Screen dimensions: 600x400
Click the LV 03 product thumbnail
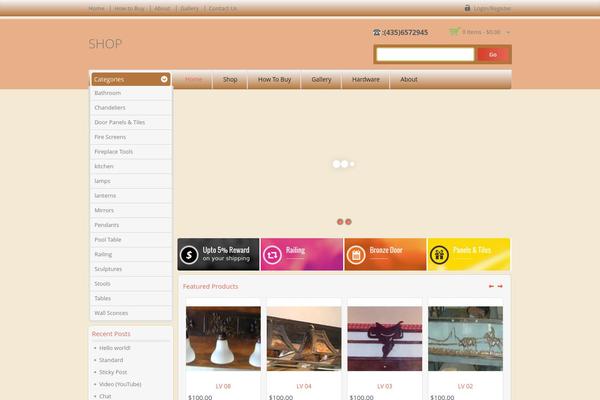point(385,338)
